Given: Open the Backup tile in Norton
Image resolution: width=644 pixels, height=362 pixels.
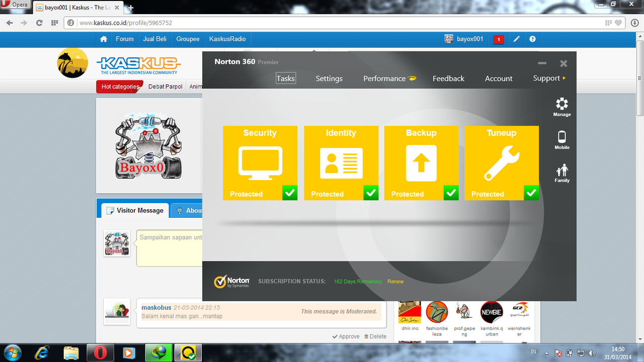Looking at the screenshot, I should (421, 163).
